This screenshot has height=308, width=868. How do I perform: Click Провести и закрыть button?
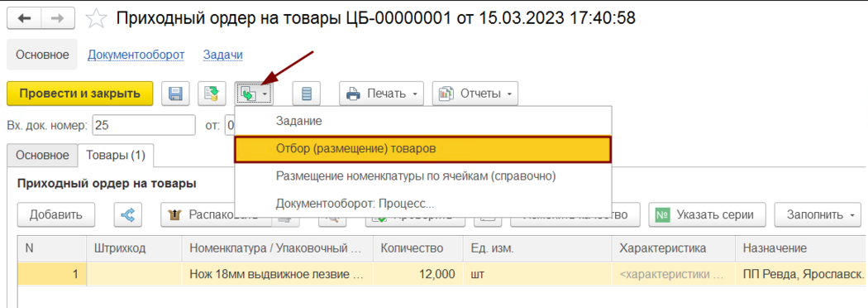(x=79, y=94)
